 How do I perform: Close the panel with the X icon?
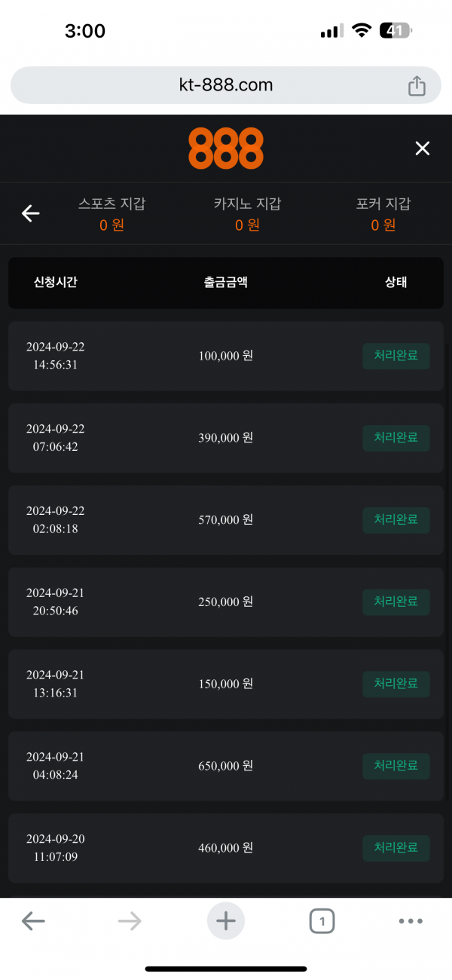(x=423, y=149)
